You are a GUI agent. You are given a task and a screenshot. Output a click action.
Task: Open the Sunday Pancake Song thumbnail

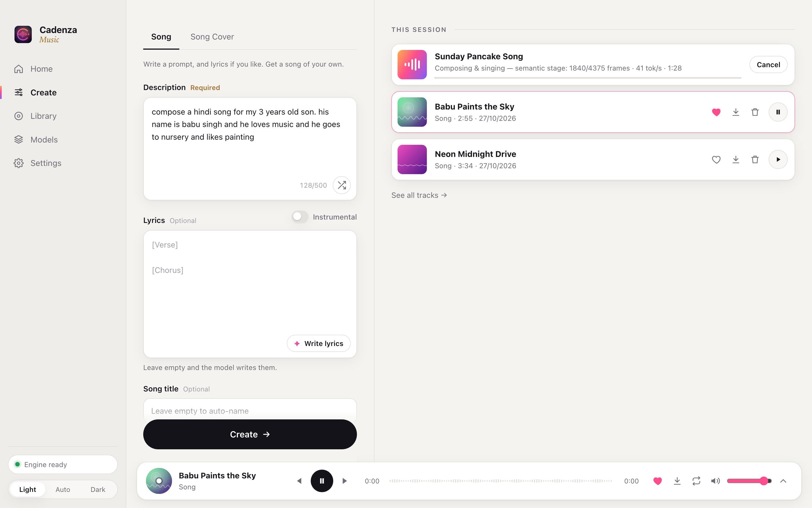click(412, 65)
